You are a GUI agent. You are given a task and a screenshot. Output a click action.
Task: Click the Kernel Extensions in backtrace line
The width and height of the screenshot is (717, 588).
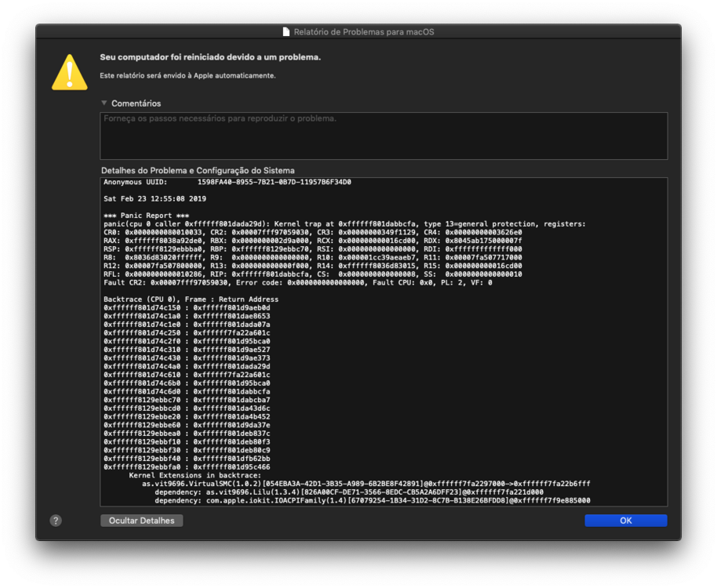195,475
